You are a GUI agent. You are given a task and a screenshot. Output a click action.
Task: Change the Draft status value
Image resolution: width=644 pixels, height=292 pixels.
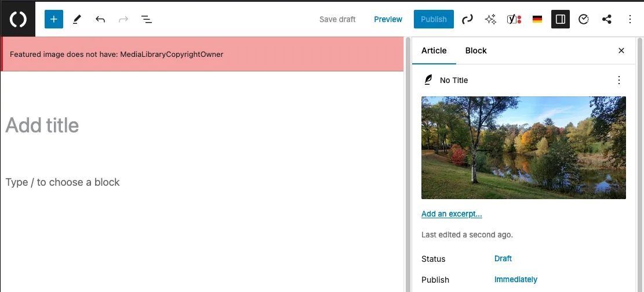(503, 258)
